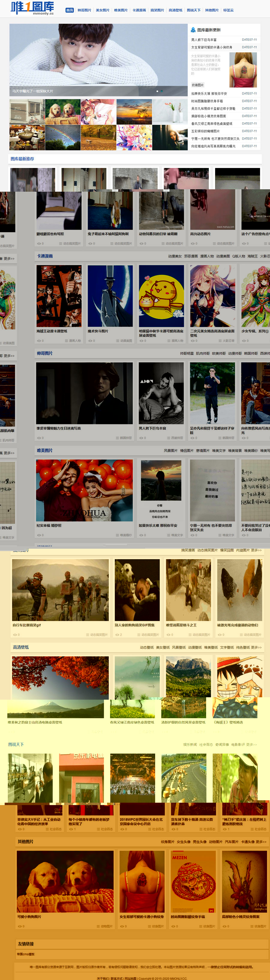
Task: Open the sunset landscape thumbnail below the banner
Action: tap(134, 112)
